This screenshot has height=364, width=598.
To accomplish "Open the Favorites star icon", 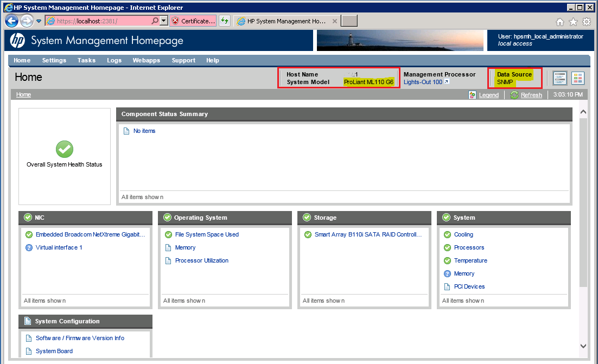I will click(573, 22).
